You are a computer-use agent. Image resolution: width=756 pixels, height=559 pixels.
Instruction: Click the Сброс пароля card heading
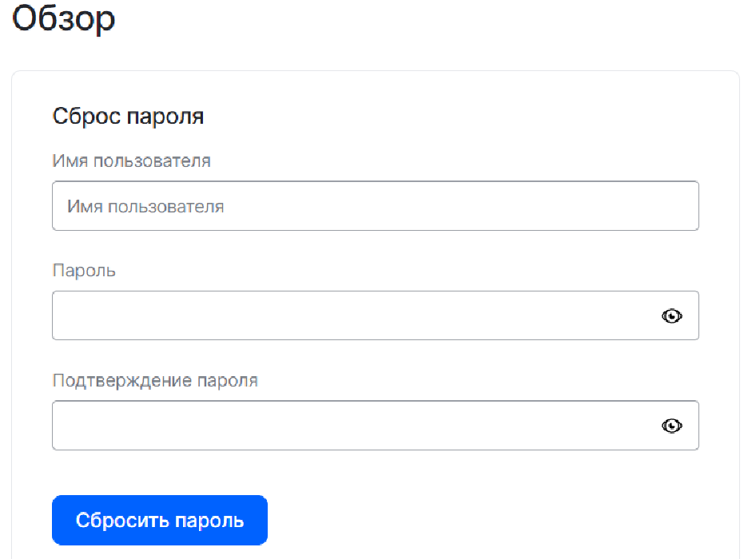128,117
